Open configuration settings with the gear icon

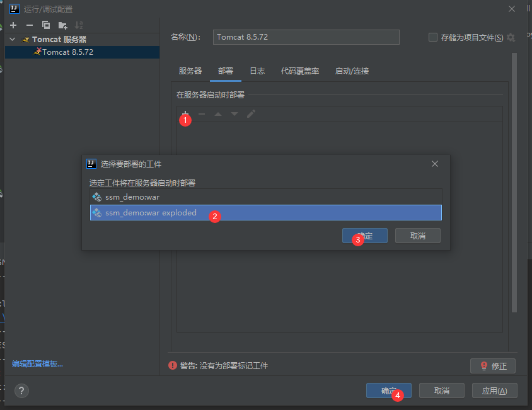point(511,37)
